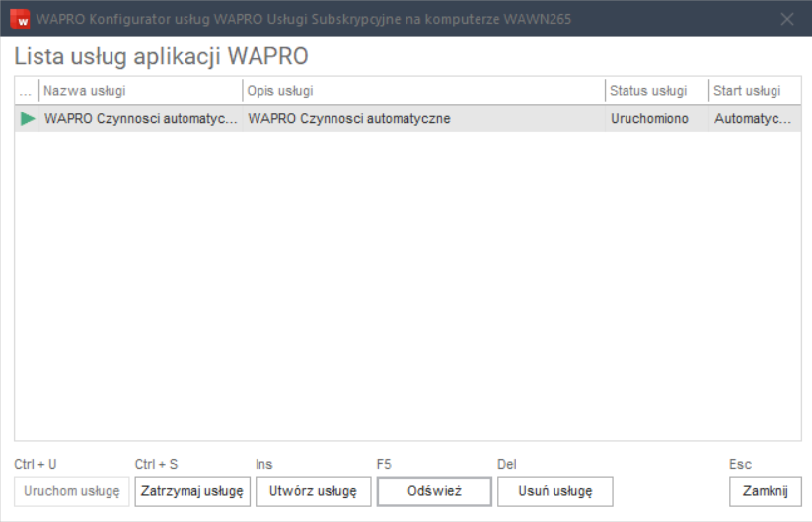Image resolution: width=812 pixels, height=522 pixels.
Task: Click the service description cell in the row
Action: tap(422, 119)
